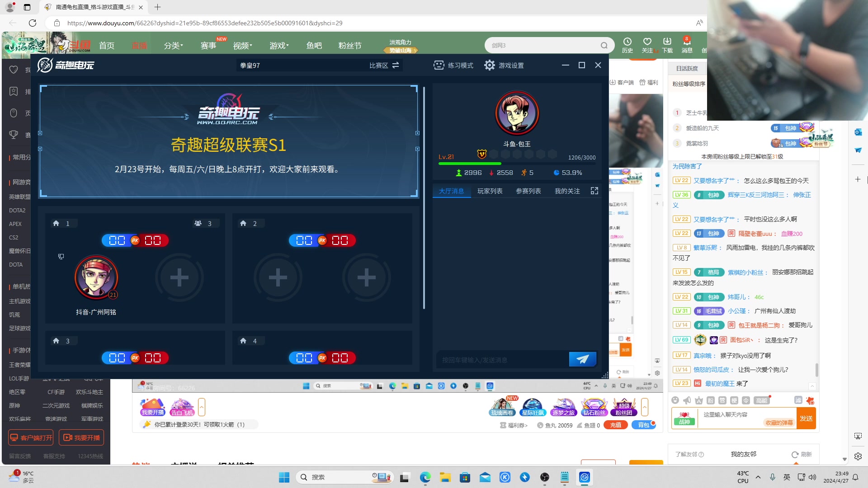
Task: Toggle the 粉 fan-only chat button
Action: click(x=711, y=400)
